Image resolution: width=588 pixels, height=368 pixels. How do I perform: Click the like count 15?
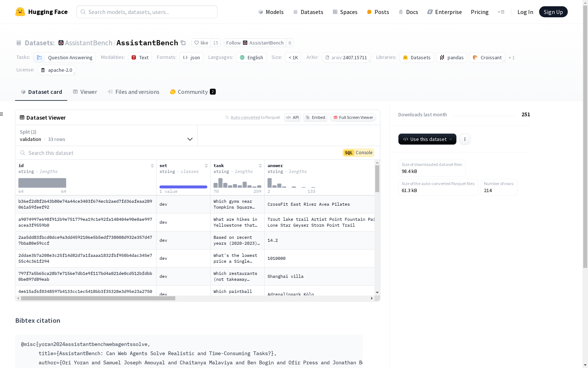216,43
